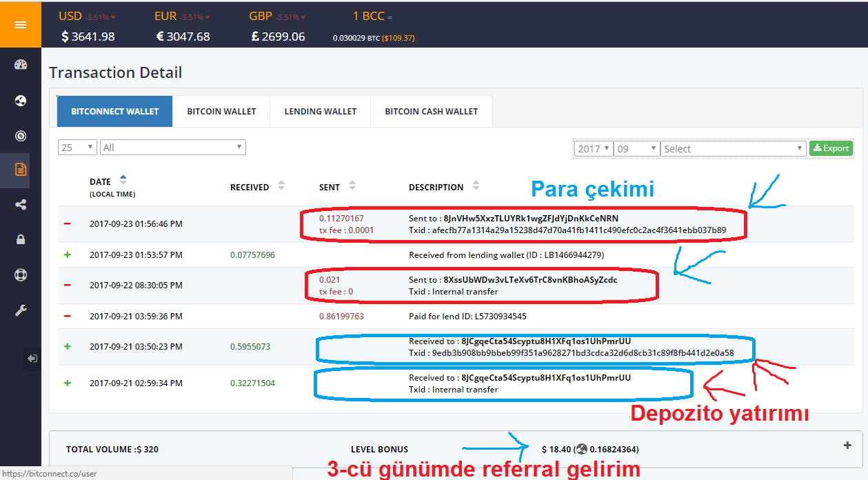Click the green Export button
This screenshot has height=480, width=868.
tap(831, 148)
